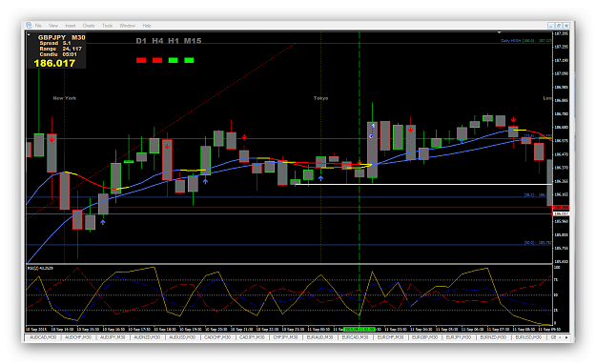Click the RSI indicator label in the lower subwindow

click(40, 269)
